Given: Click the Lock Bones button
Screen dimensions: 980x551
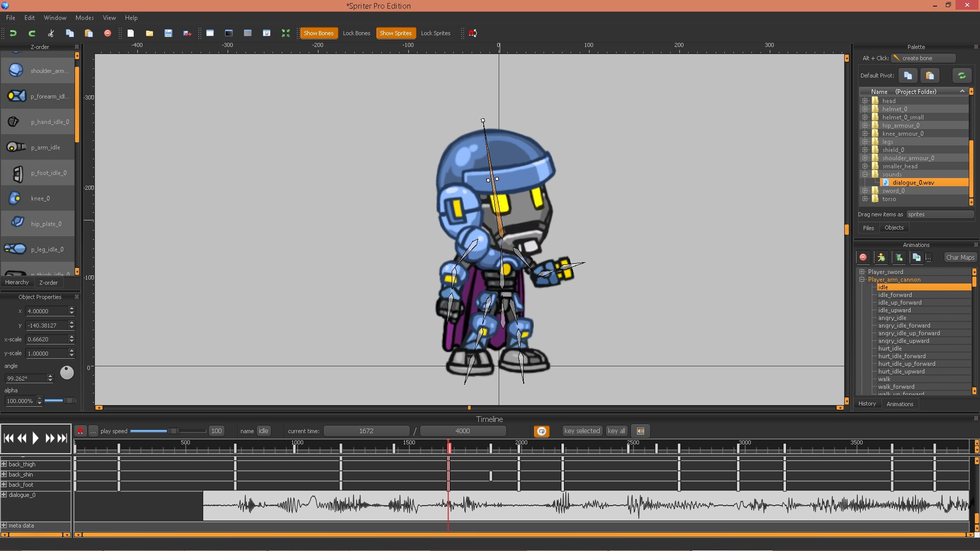Looking at the screenshot, I should (x=356, y=33).
